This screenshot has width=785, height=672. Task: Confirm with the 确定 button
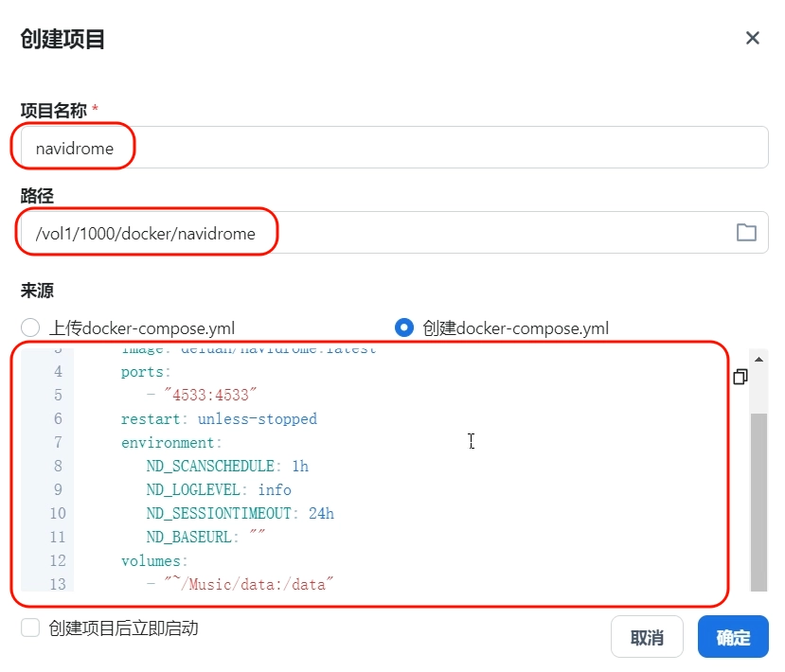tap(733, 637)
